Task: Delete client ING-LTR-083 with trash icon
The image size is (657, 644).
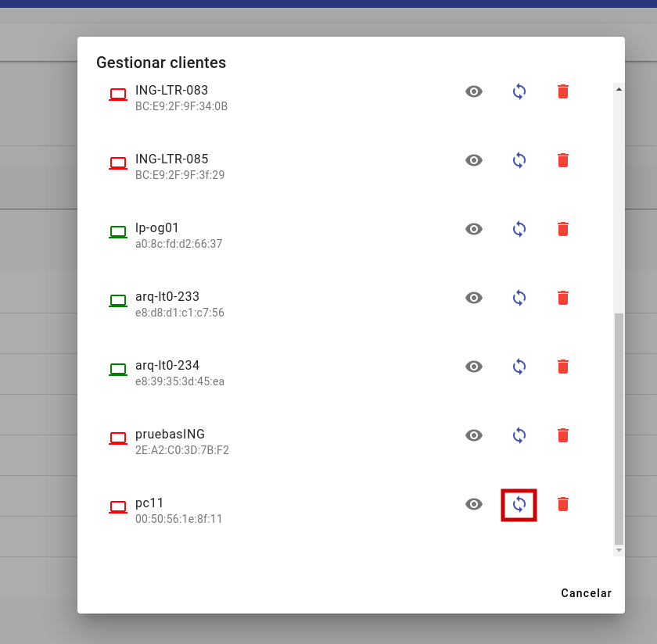Action: click(562, 91)
